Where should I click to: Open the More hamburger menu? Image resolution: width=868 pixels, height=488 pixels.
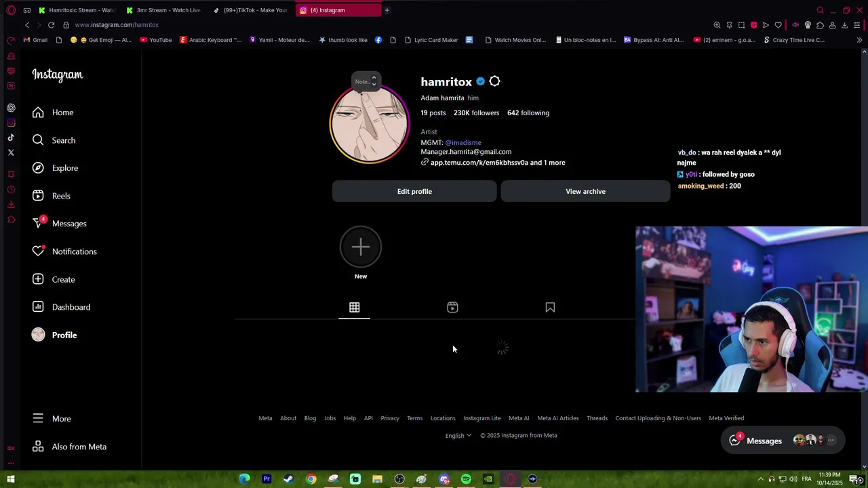(52, 419)
